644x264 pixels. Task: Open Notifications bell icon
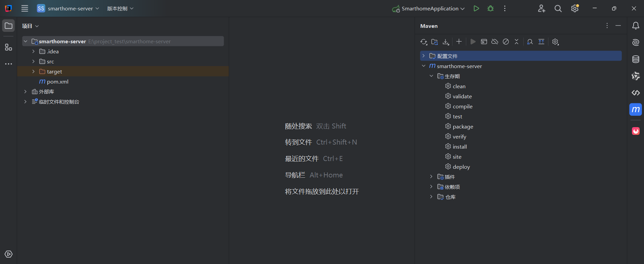click(x=636, y=26)
